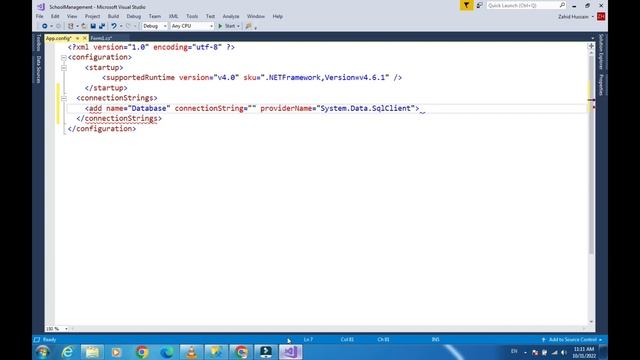Click the Save All toolbar icon
The width and height of the screenshot is (640, 360).
point(102,26)
